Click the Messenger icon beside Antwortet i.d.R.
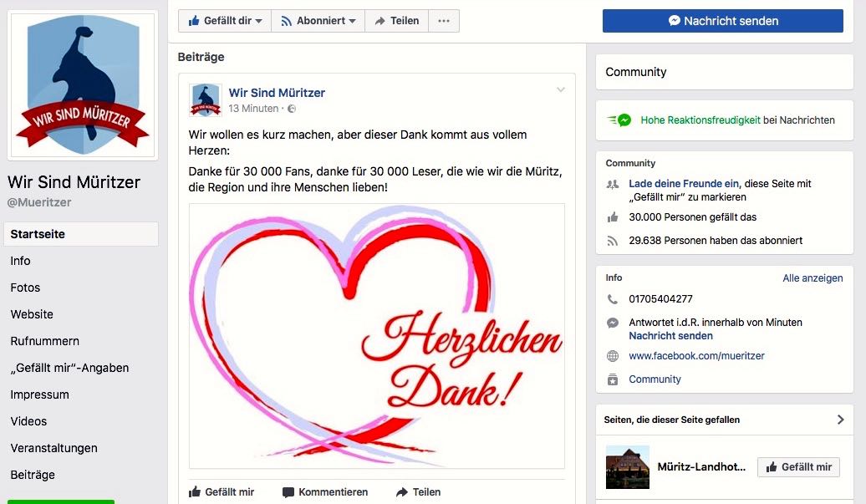 (613, 323)
